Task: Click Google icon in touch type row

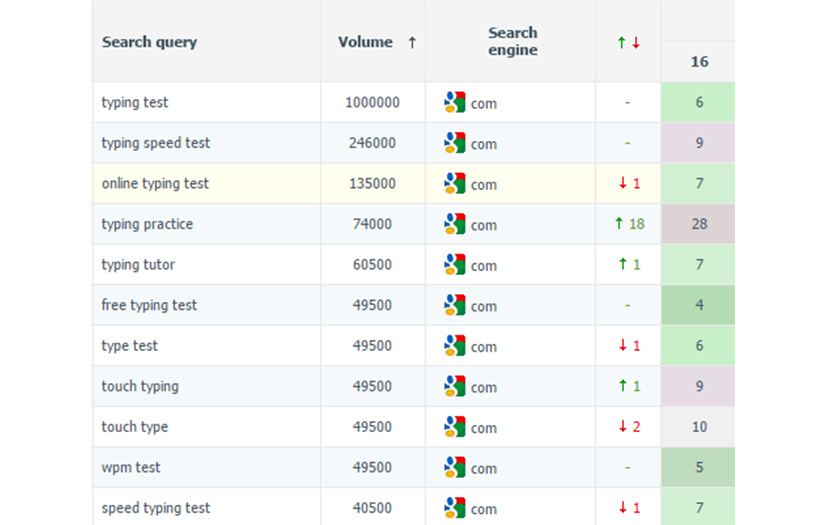Action: pos(455,426)
